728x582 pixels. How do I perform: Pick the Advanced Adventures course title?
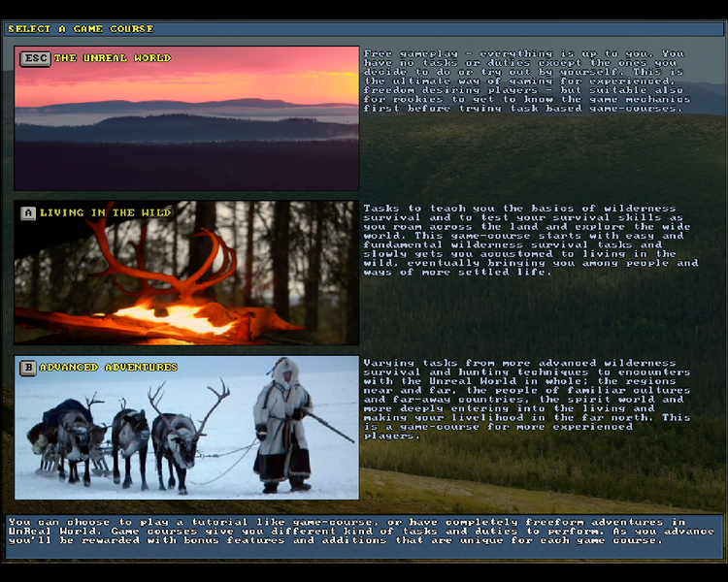[x=109, y=368]
